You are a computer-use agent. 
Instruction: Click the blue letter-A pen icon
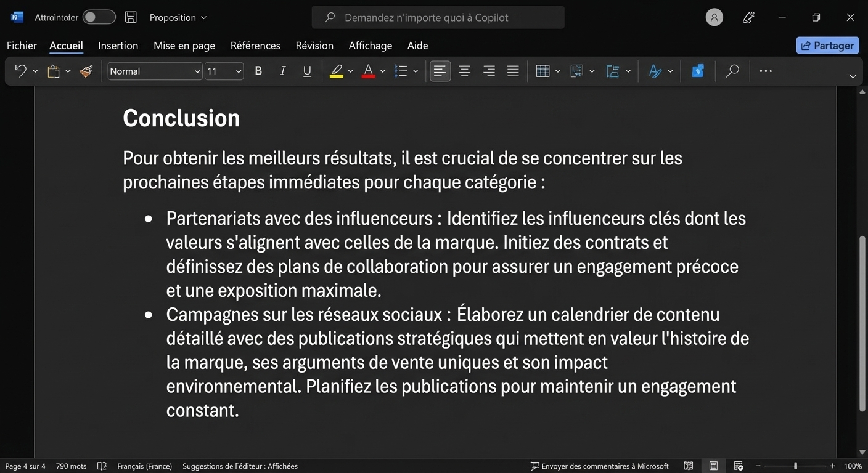coord(655,71)
